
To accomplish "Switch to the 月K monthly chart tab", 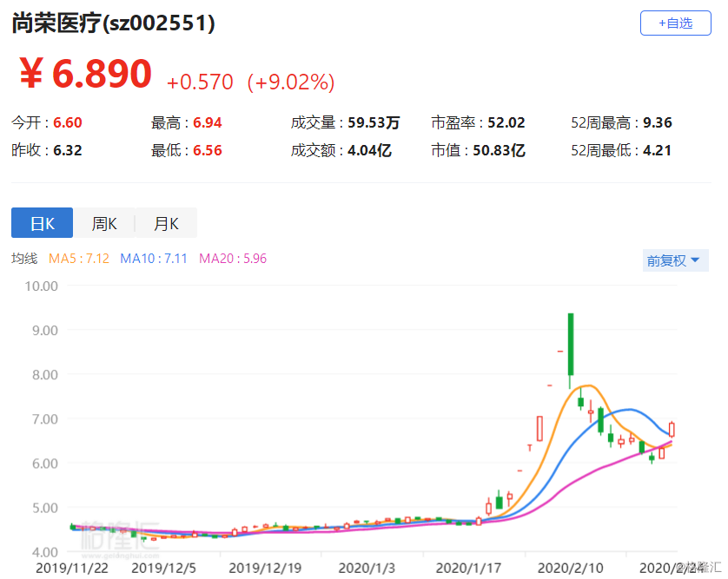I will 166,223.
